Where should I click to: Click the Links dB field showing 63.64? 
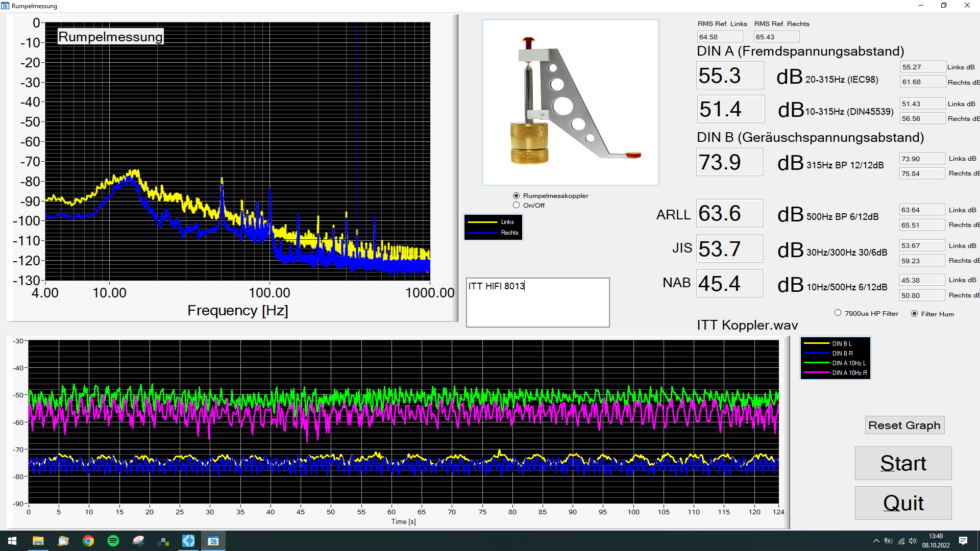click(922, 210)
